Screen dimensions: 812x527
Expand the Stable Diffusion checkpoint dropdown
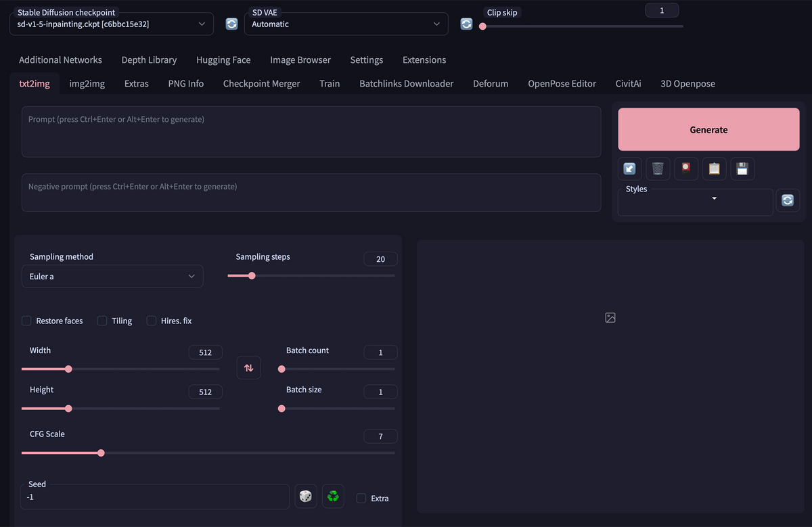[x=112, y=24]
